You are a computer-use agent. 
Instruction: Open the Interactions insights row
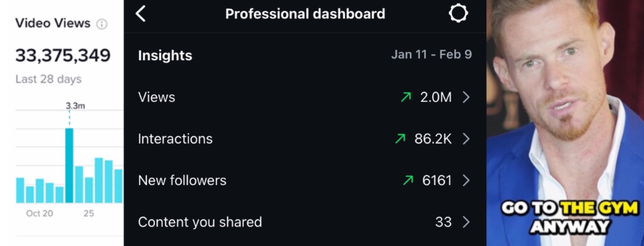(x=305, y=139)
